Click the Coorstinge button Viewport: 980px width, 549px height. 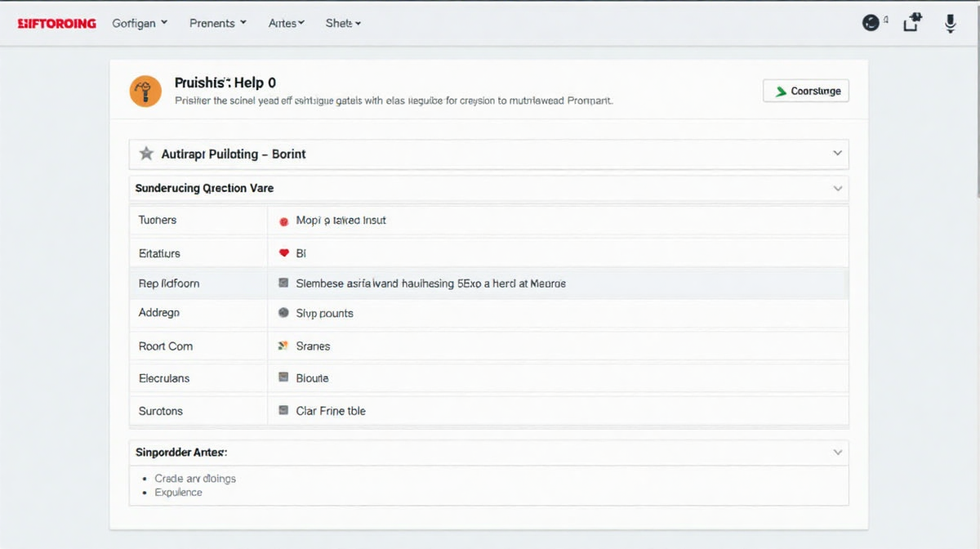click(x=806, y=91)
